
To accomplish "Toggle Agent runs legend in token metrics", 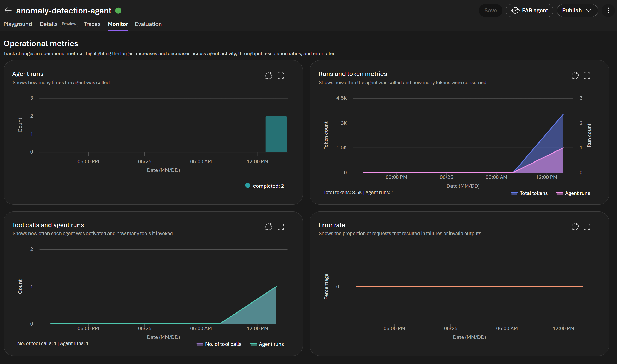I will pos(573,193).
